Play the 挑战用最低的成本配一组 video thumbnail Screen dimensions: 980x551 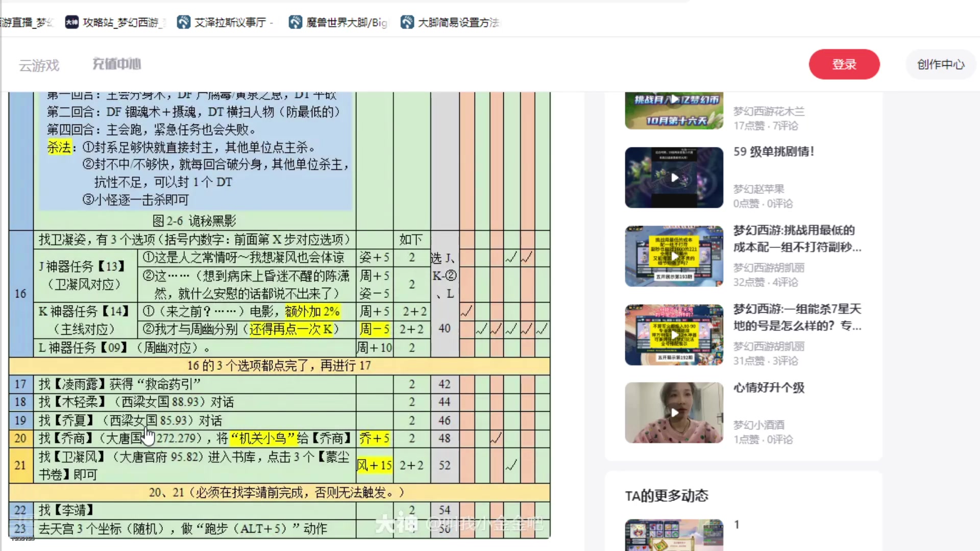[674, 256]
